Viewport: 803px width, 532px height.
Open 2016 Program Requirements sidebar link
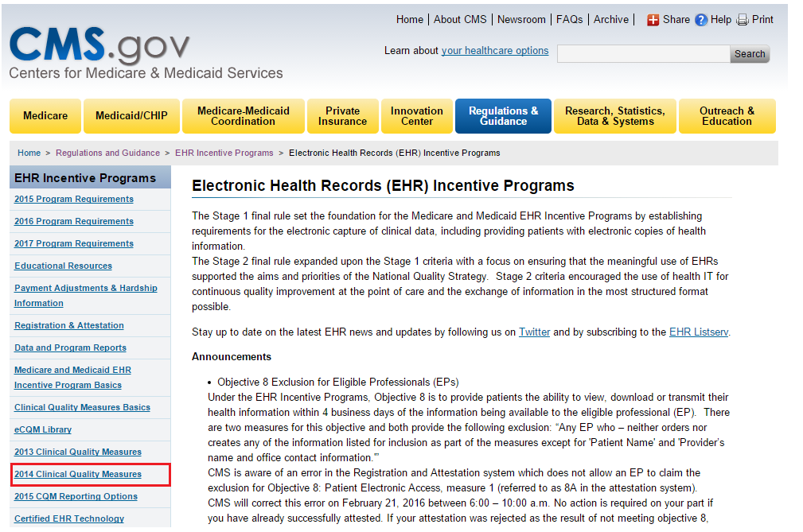pos(74,221)
